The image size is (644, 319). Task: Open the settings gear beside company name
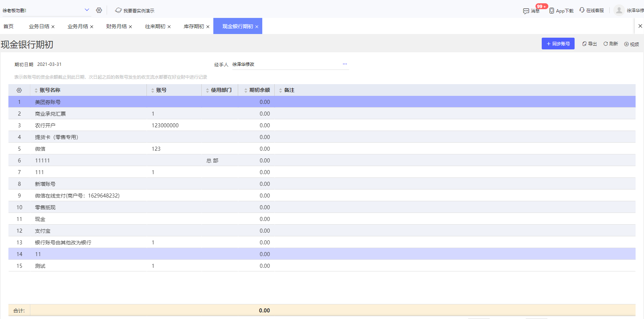pyautogui.click(x=99, y=10)
